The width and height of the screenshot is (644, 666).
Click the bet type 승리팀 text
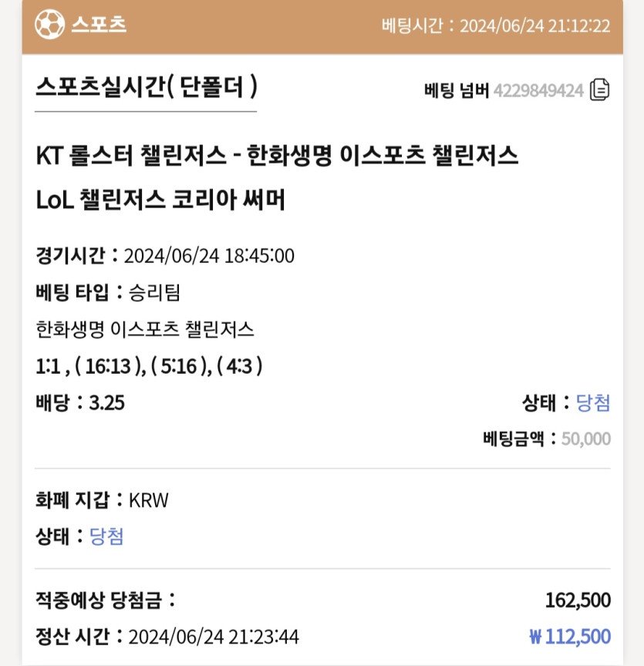click(155, 293)
